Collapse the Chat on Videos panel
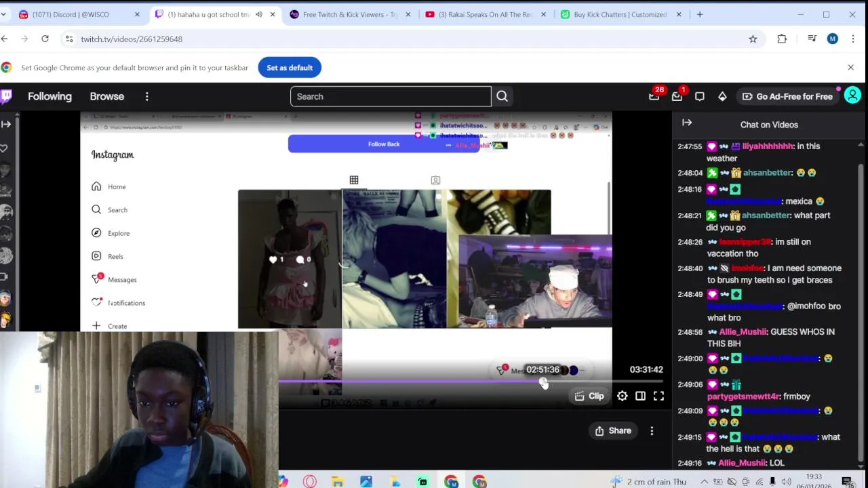The height and width of the screenshot is (488, 868). (687, 123)
